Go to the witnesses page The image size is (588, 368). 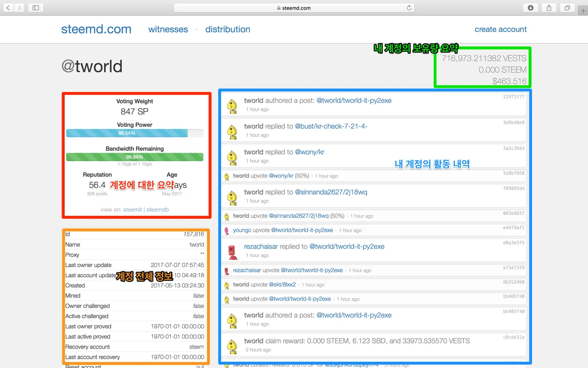pyautogui.click(x=168, y=29)
